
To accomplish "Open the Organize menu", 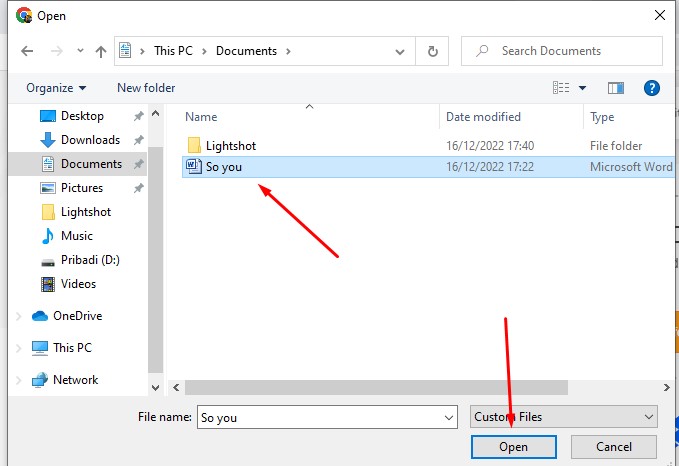I will click(56, 88).
